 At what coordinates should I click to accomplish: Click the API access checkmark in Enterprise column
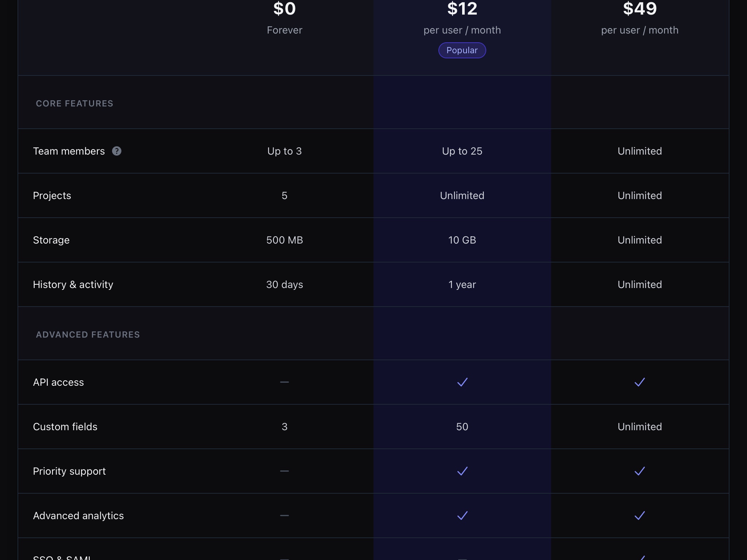(x=639, y=382)
